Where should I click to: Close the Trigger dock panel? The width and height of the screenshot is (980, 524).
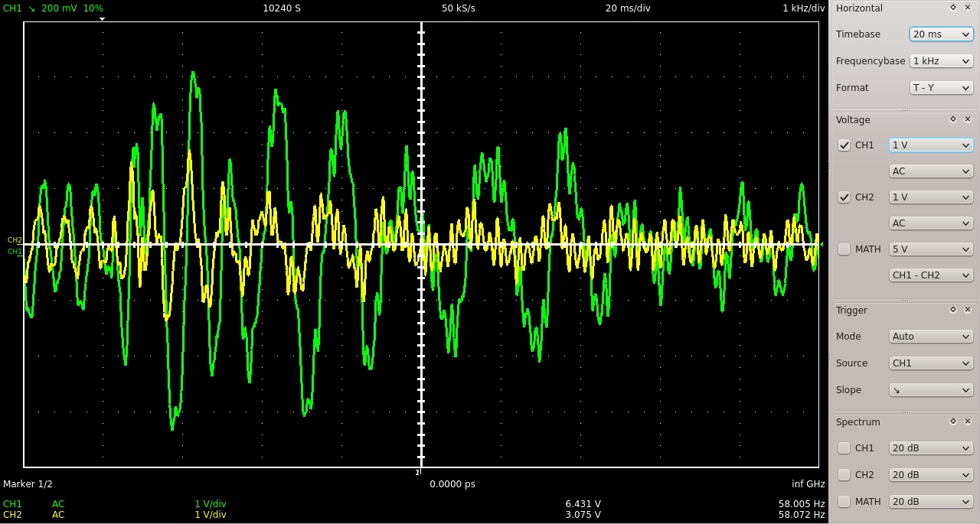[968, 310]
